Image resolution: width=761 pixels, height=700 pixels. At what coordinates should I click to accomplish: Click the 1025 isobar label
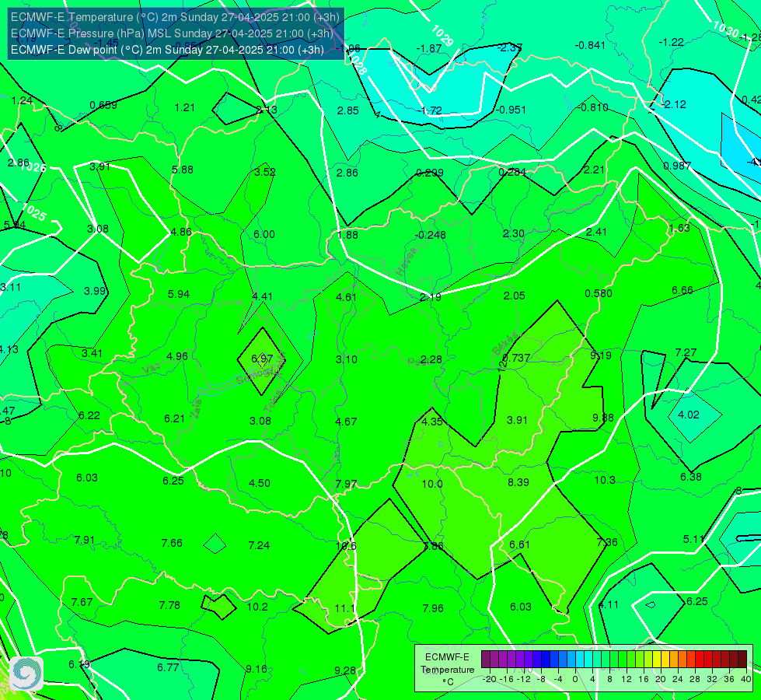click(x=35, y=212)
